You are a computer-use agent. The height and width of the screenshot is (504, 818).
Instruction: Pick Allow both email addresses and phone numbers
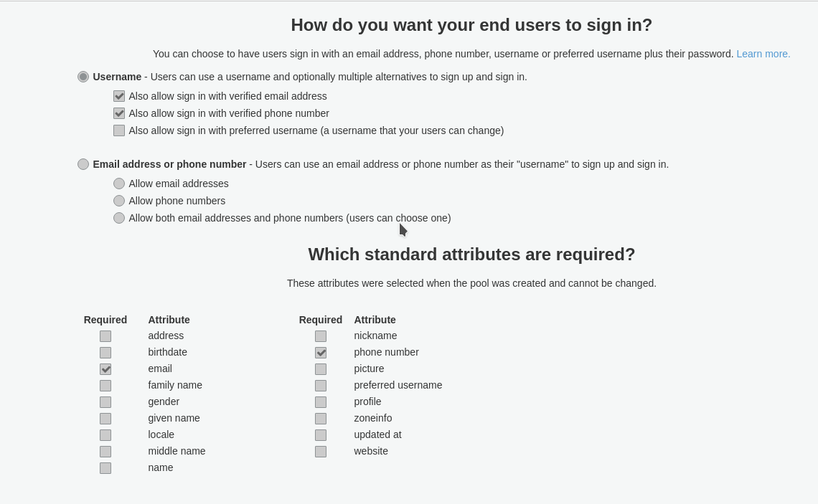point(119,218)
